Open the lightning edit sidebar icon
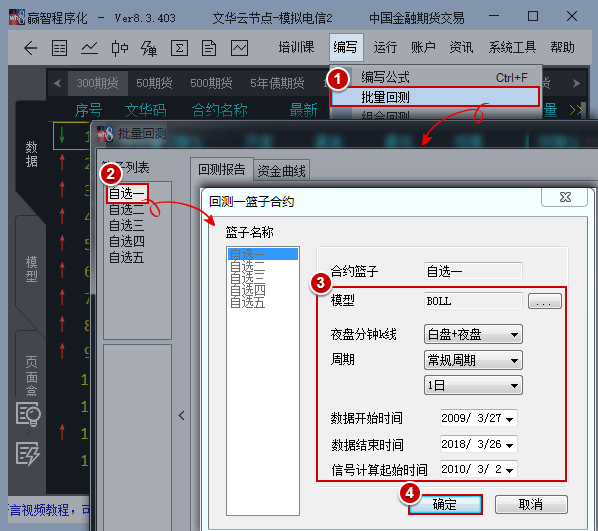 pos(28,453)
